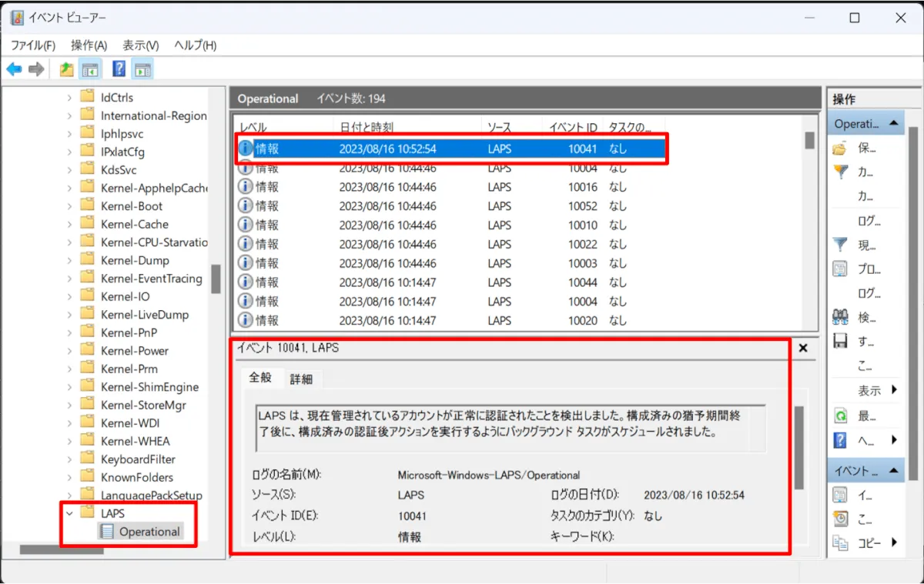Click the Forward arrow toolbar icon
Screen dimensions: 924x584
[x=35, y=70]
